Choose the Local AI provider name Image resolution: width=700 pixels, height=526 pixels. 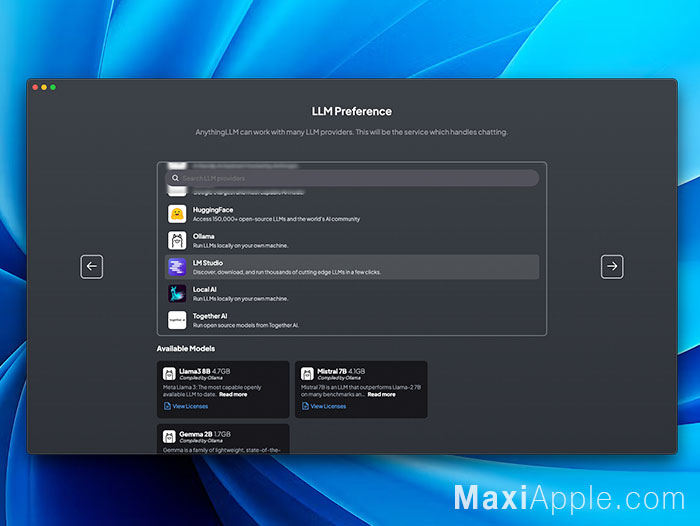click(204, 289)
